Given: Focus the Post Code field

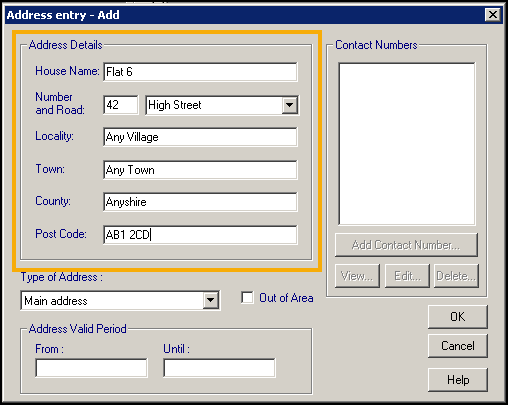Looking at the screenshot, I should point(200,235).
